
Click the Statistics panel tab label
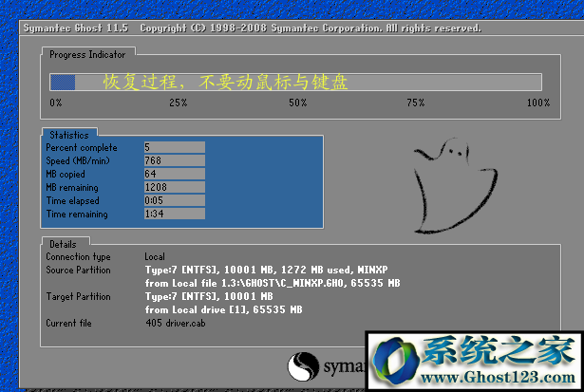click(x=69, y=135)
